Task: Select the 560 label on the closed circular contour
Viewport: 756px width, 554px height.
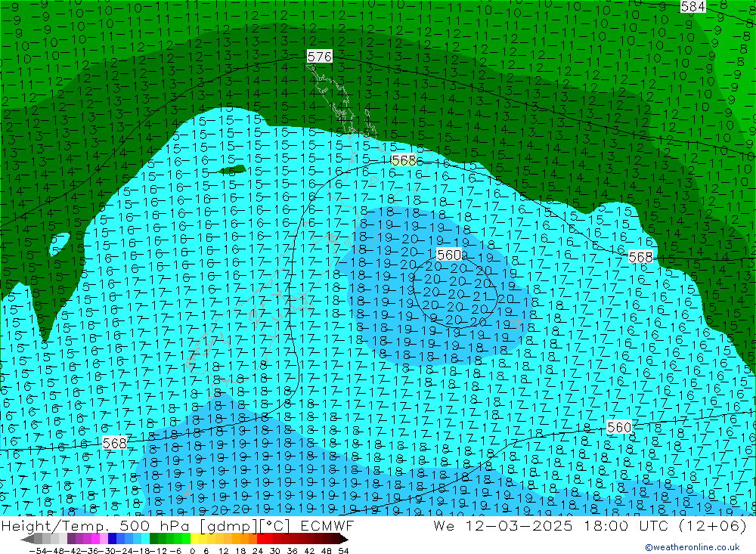Action: coord(449,255)
